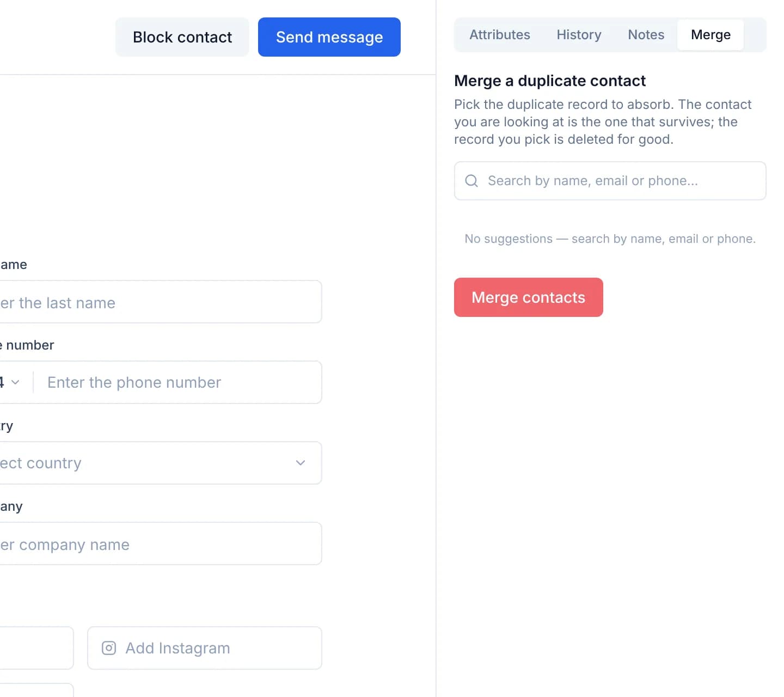Click the company name input field
The image size is (784, 697).
161,543
